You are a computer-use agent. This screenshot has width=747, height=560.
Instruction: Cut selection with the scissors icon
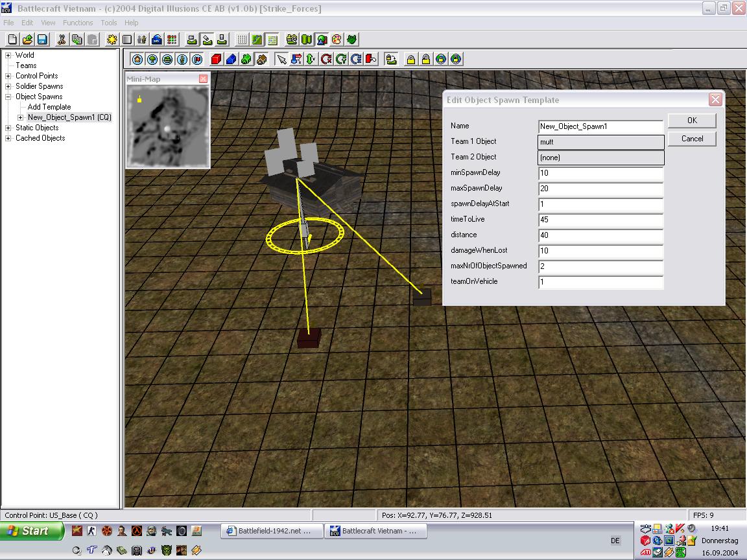tap(62, 40)
